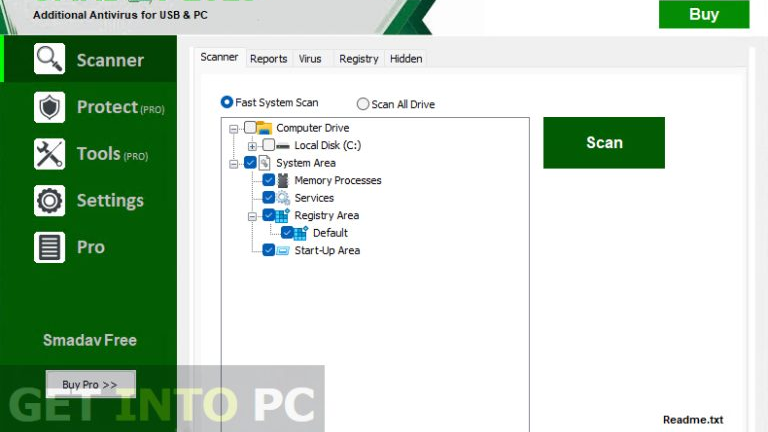Select the Protect (PRO) label in sidebar
Viewport: 768px width, 432px height.
120,107
